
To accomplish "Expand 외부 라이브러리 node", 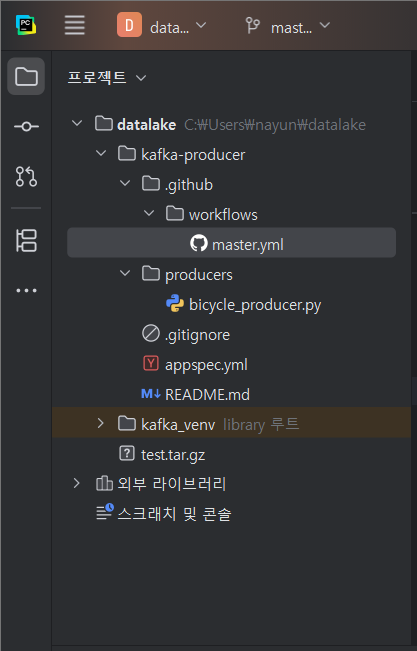I will coord(76,483).
